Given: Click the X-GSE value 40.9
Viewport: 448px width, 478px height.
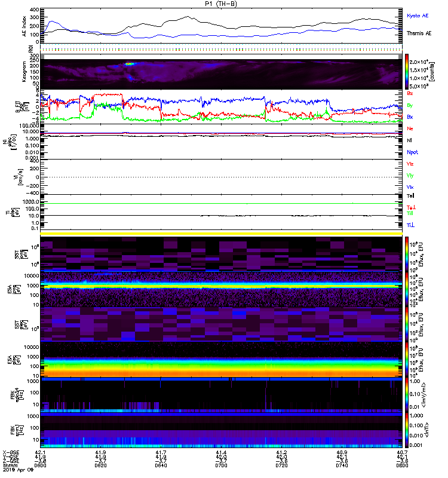Looking at the screenshot, I should pos(342,453).
